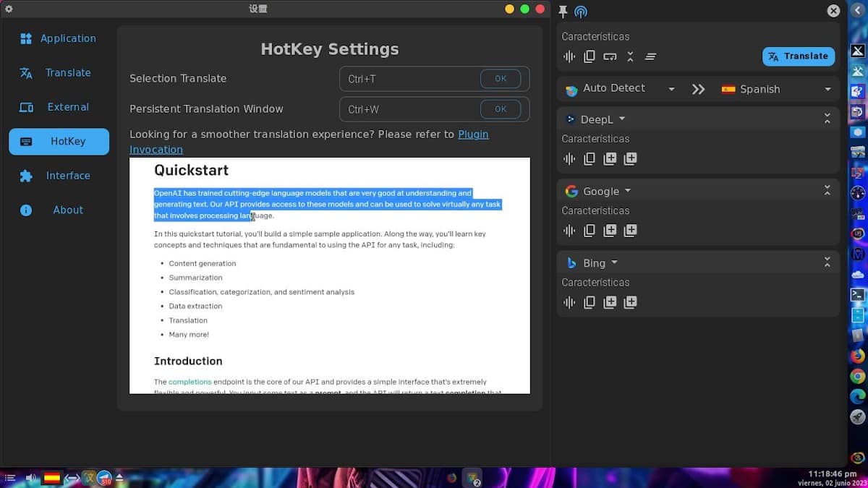Click the second plus icon in the Bing row
The height and width of the screenshot is (488, 868).
[630, 303]
